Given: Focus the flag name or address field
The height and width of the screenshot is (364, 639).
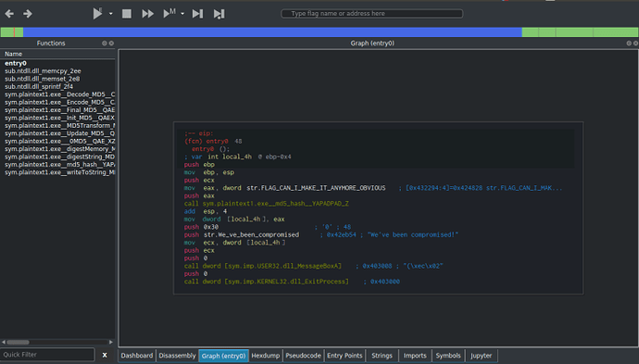Looking at the screenshot, I should pos(371,14).
